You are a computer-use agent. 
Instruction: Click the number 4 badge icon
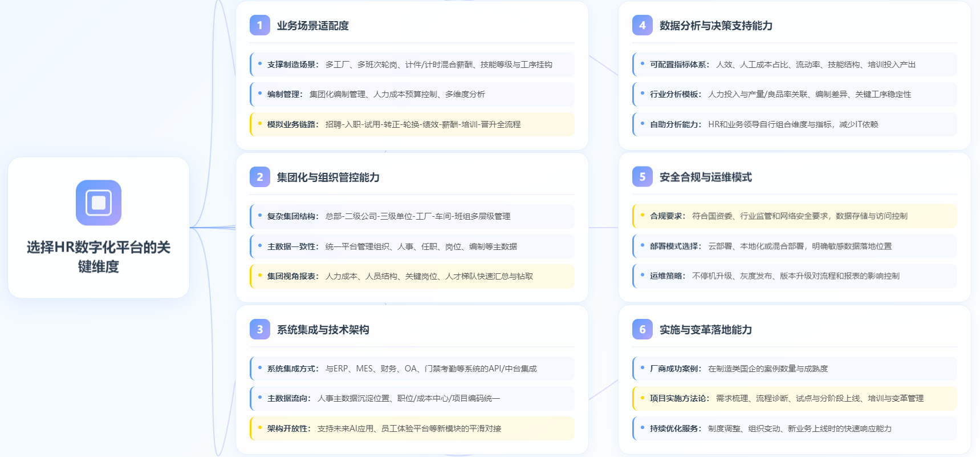[x=643, y=25]
